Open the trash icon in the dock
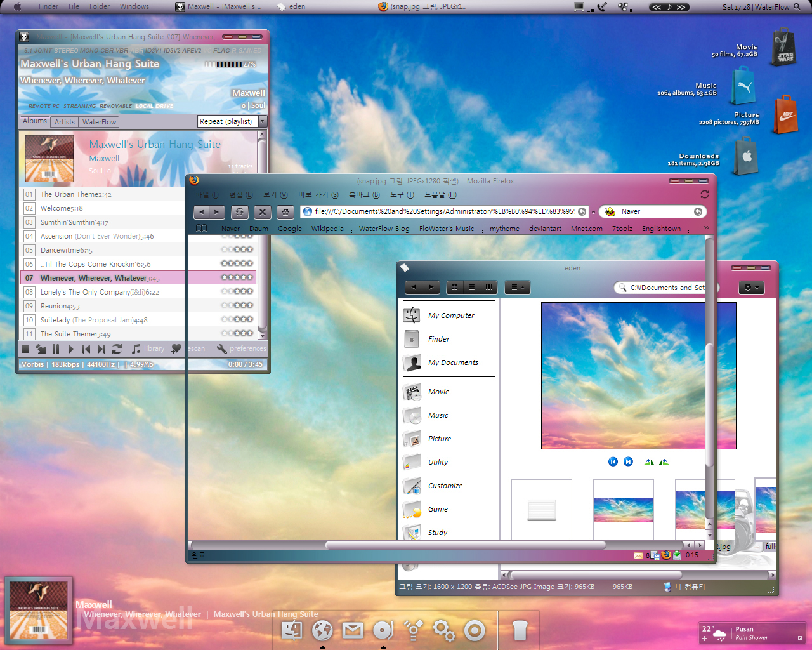Image resolution: width=812 pixels, height=650 pixels. (520, 630)
